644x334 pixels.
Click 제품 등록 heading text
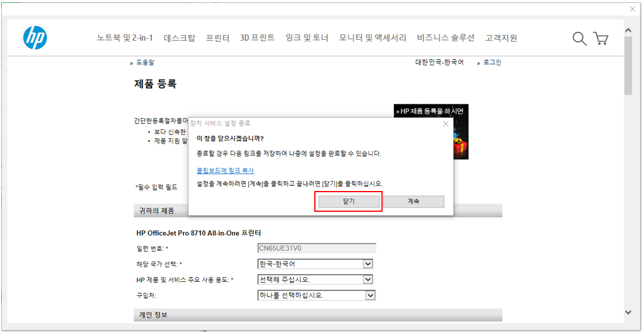155,84
